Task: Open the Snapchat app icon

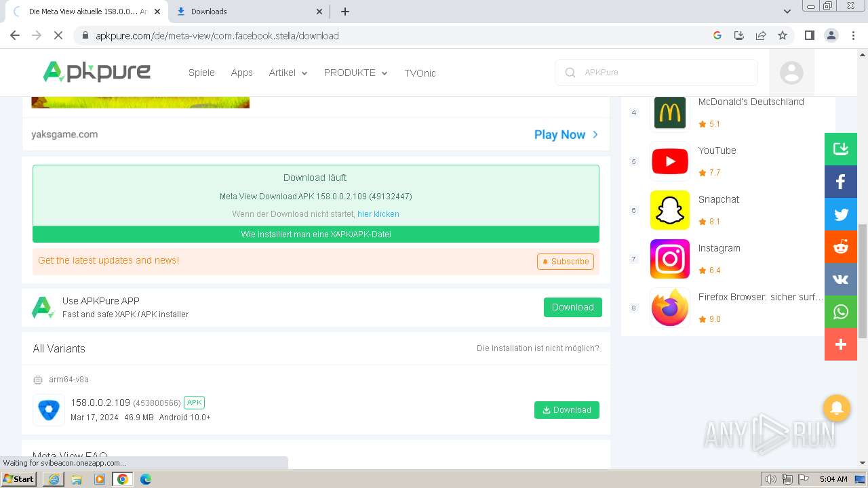Action: [670, 210]
